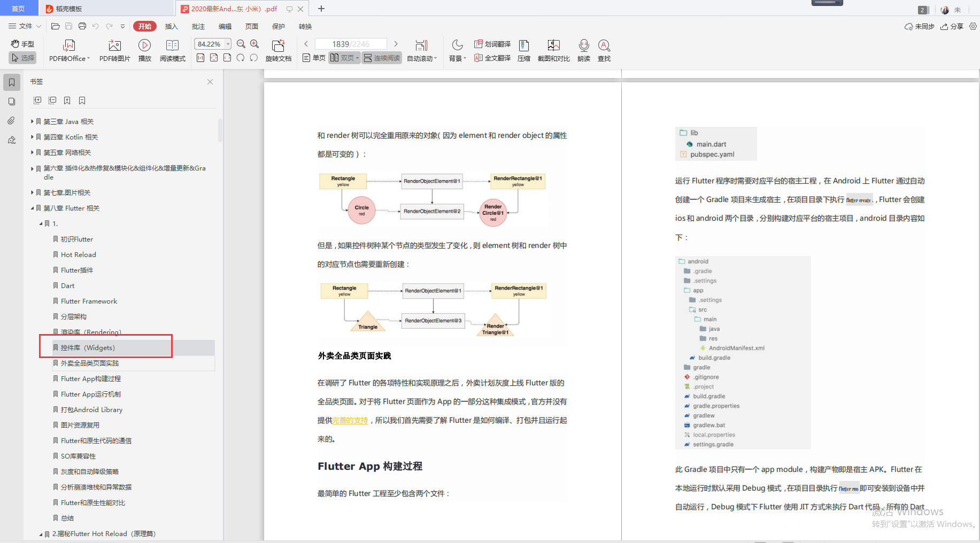Viewport: 980px width, 543px height.
Task: Open PDF转Office conversion tool
Action: point(70,51)
